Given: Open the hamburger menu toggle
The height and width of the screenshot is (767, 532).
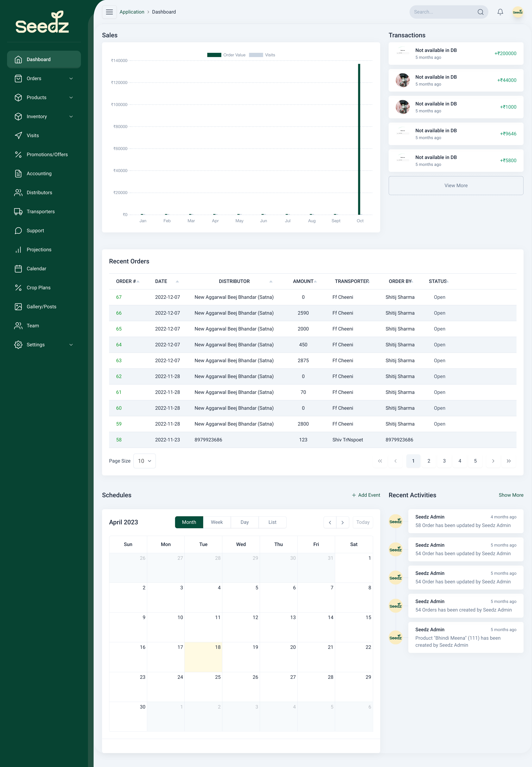Looking at the screenshot, I should (109, 12).
